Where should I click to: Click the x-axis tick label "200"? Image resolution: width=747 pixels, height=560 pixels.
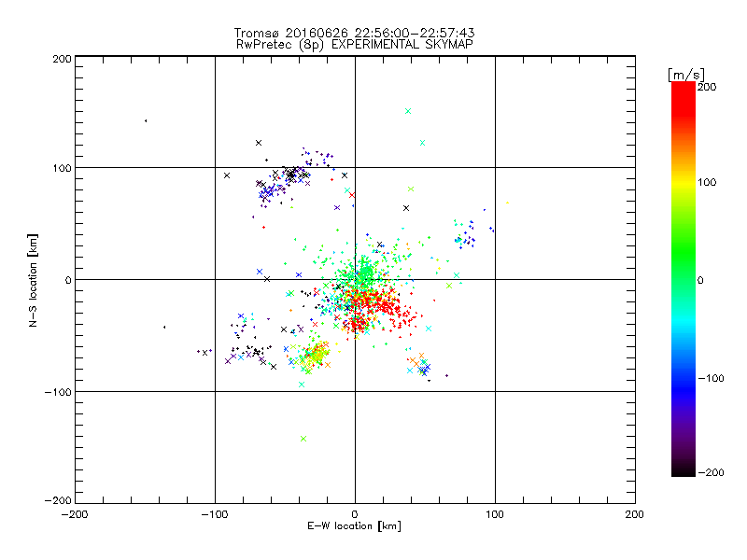(x=635, y=514)
